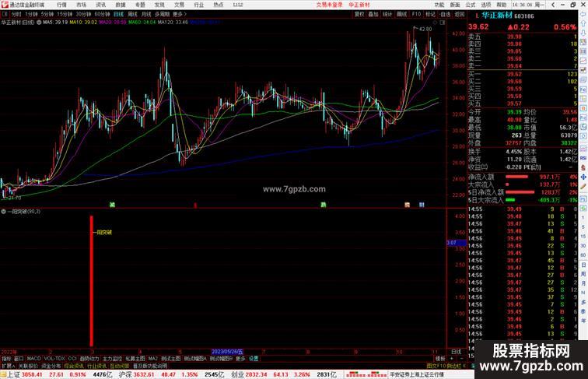Image resolution: width=588 pixels, height=379 pixels.
Task: Click the 统计 button
Action: (387, 14)
